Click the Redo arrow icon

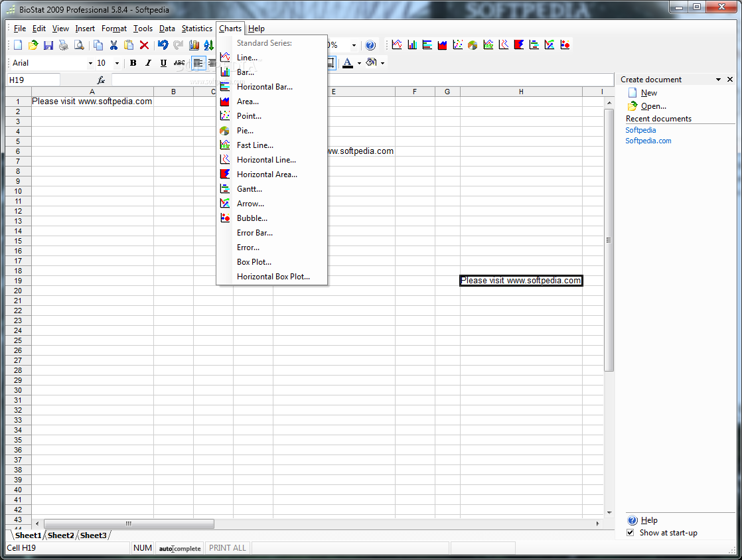179,45
